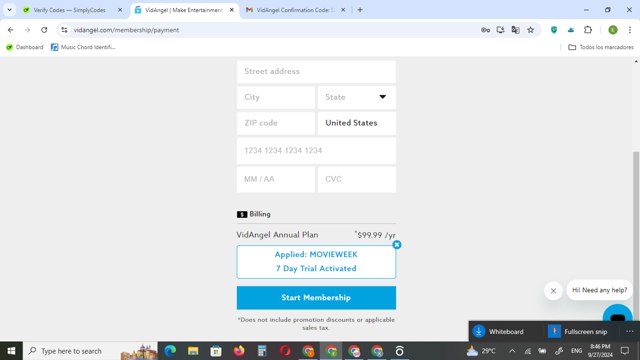Viewport: 640px width, 360px height.
Task: Open the Extensions puzzle icon
Action: (588, 30)
